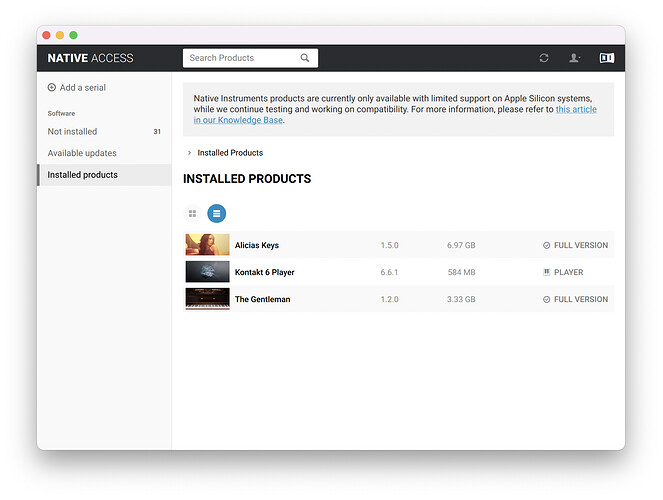The height and width of the screenshot is (500, 663).
Task: Expand the Installed Products breadcrumb chevron
Action: (189, 153)
